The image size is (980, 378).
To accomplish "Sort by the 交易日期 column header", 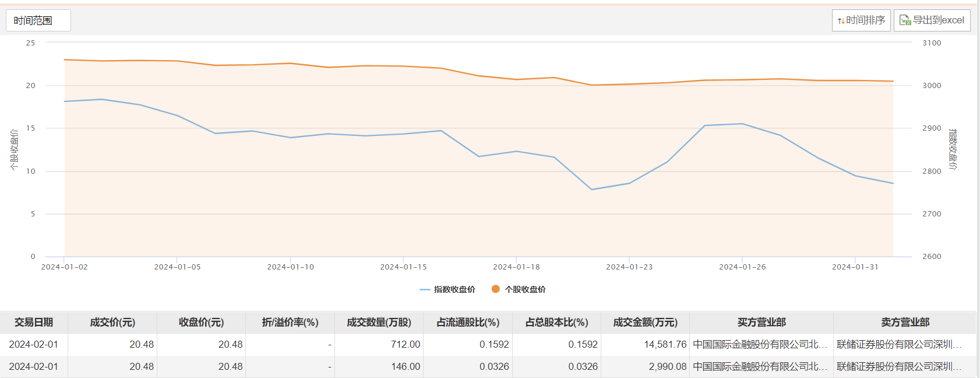I will [34, 323].
